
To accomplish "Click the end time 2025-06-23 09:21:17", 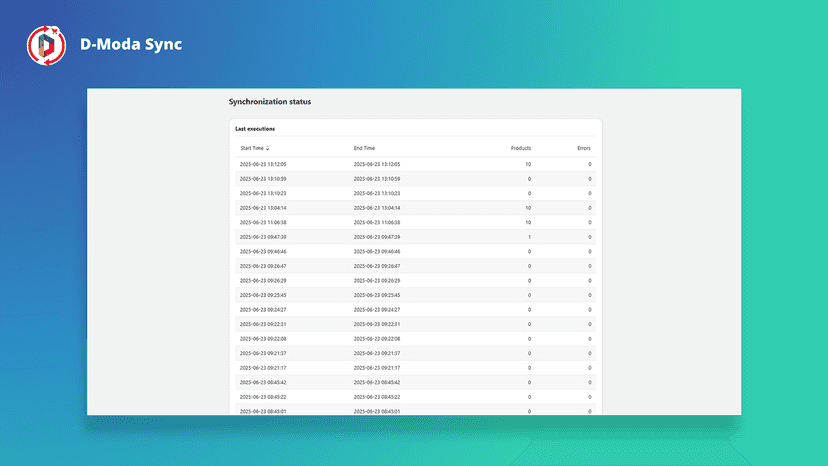I will pos(377,368).
